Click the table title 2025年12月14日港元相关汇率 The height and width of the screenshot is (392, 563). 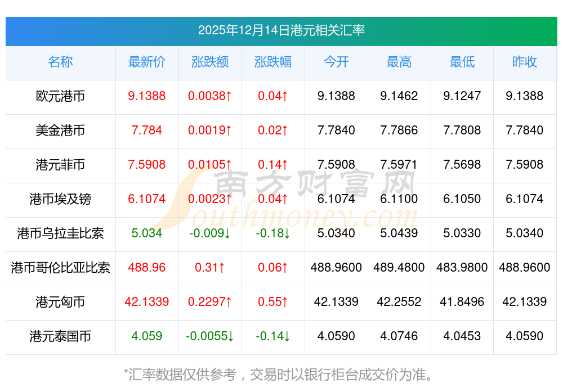tap(281, 30)
